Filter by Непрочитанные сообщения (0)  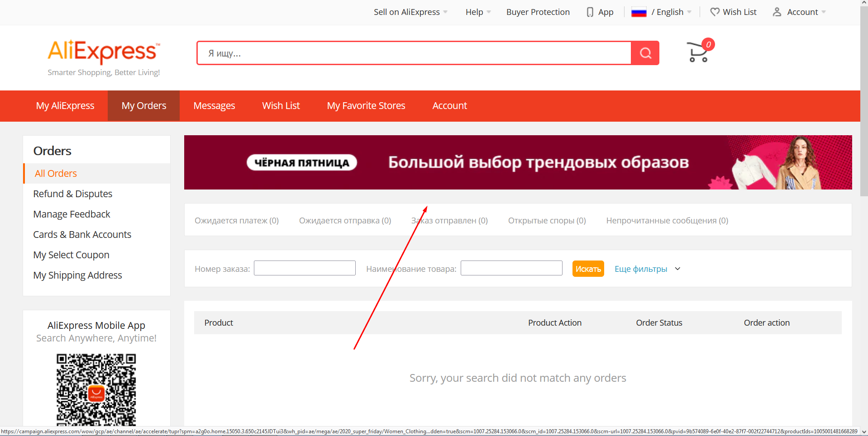pos(667,221)
